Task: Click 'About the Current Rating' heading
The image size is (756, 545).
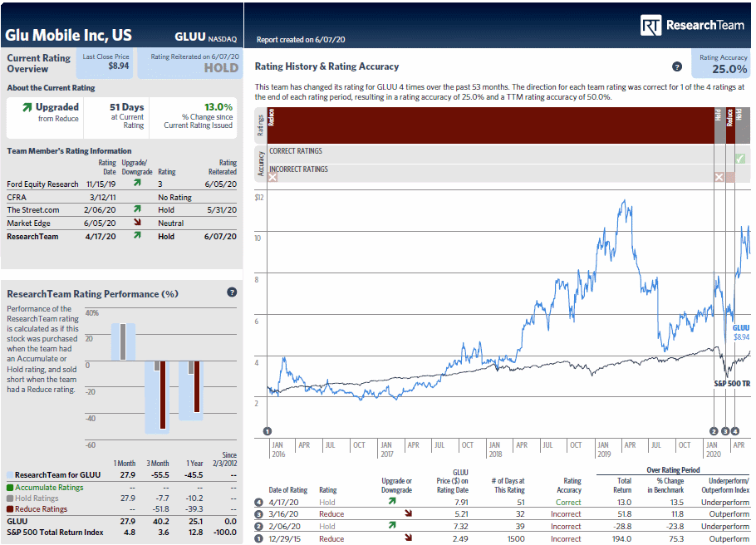Action: 51,88
